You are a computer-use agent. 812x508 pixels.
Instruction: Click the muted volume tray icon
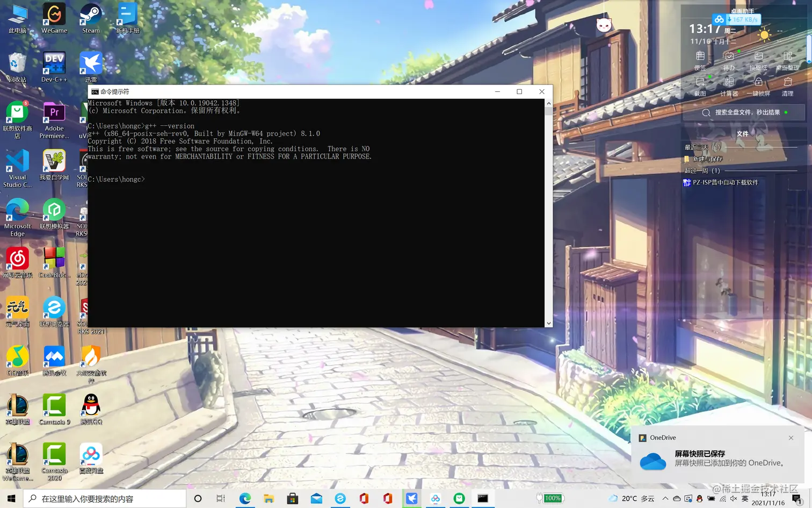coord(734,499)
